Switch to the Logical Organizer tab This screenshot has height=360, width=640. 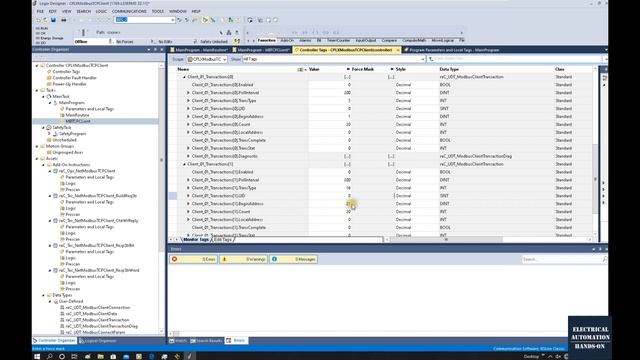tap(98, 340)
